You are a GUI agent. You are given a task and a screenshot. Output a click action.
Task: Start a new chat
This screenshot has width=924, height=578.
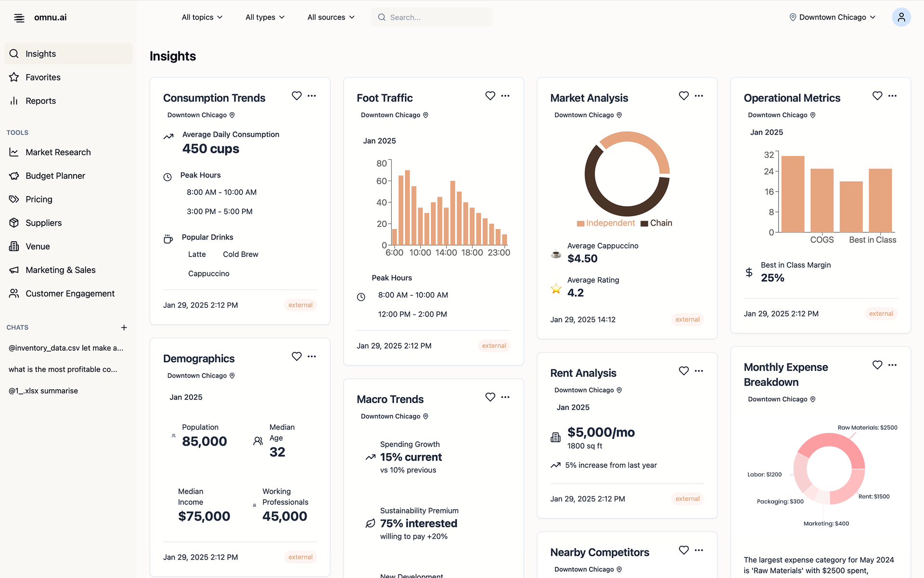(x=124, y=328)
